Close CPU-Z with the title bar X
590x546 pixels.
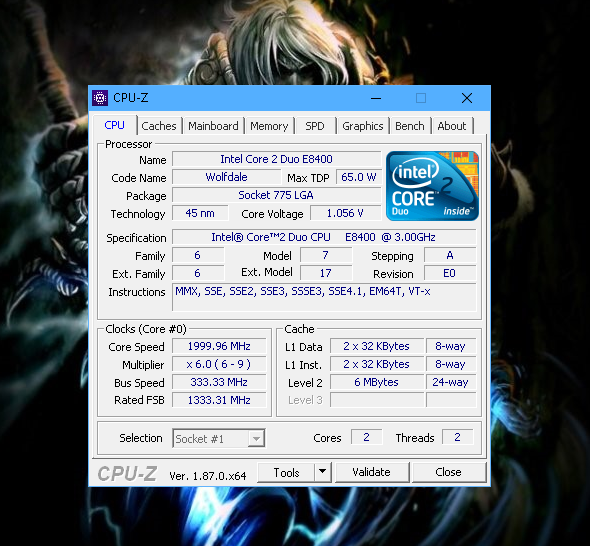467,98
